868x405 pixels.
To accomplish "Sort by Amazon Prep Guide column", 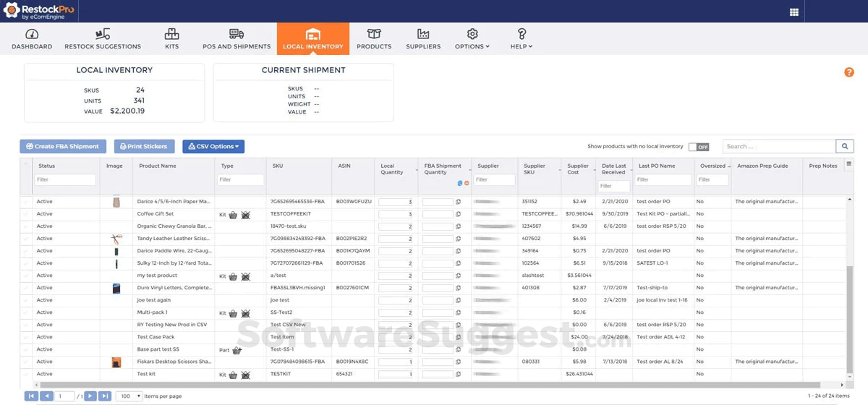I will point(762,166).
